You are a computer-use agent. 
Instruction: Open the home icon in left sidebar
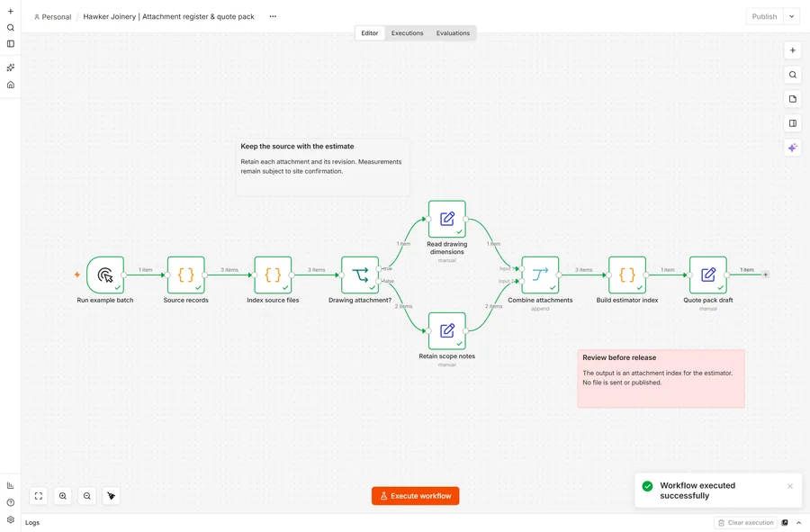[x=10, y=85]
